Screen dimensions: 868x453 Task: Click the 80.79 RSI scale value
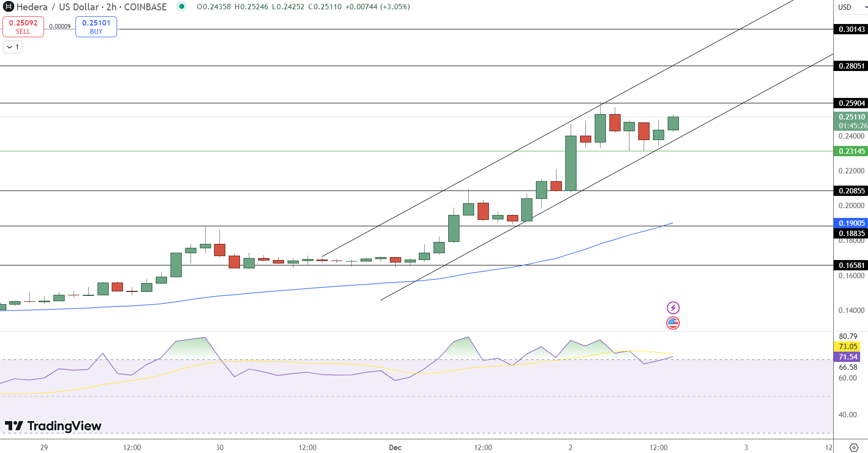pyautogui.click(x=848, y=336)
